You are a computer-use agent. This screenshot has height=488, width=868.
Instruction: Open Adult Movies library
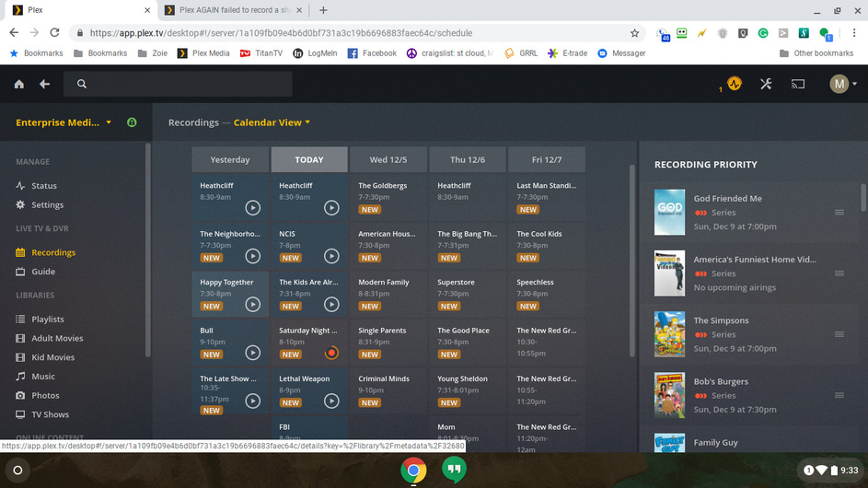57,339
